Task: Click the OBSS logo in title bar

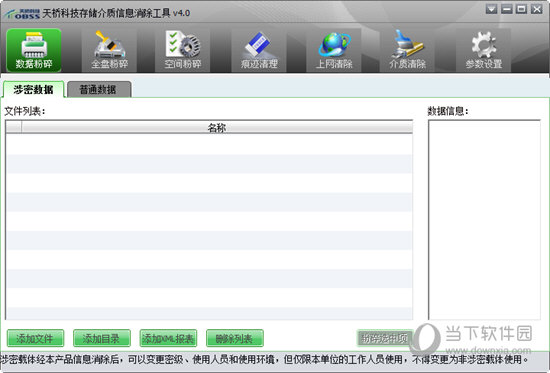Action: [x=22, y=14]
